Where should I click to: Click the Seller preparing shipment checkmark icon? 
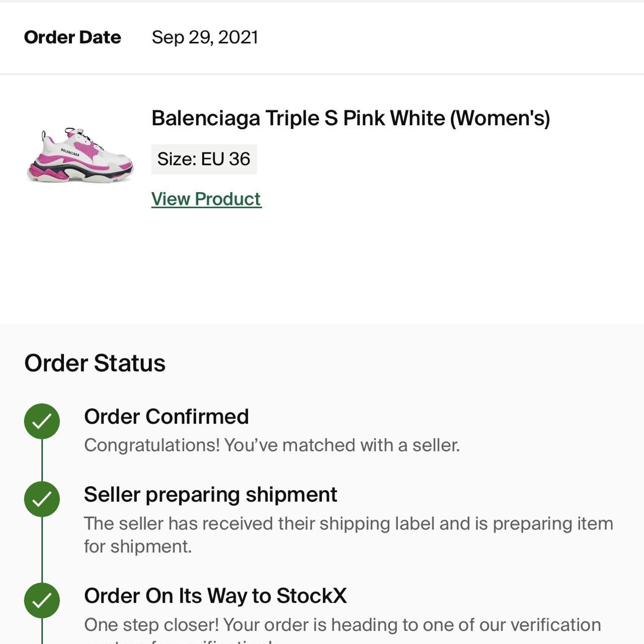pyautogui.click(x=42, y=499)
